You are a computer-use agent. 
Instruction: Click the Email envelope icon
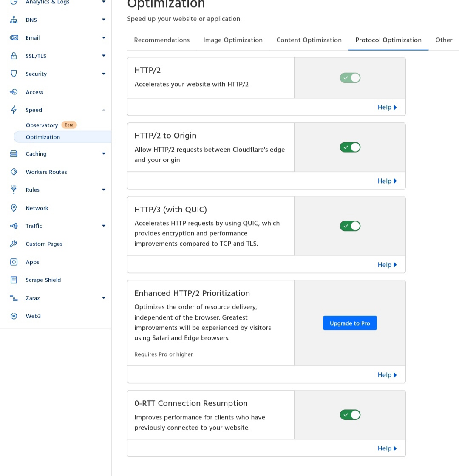[14, 38]
